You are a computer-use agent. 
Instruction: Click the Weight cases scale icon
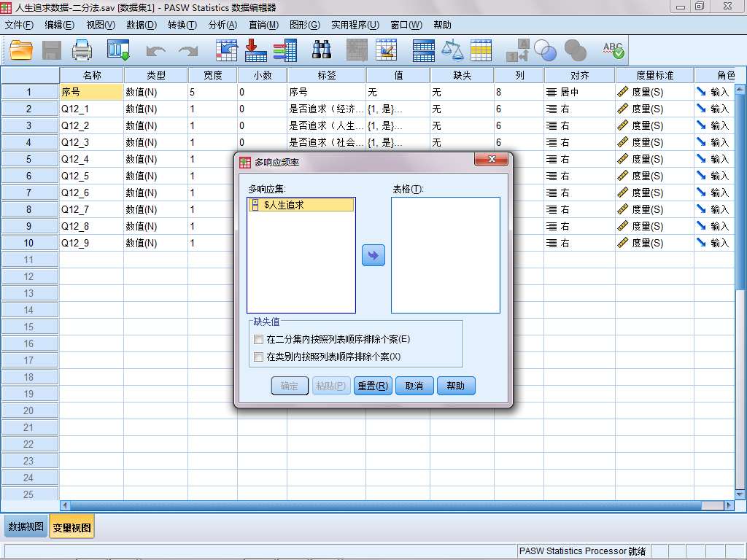point(452,50)
